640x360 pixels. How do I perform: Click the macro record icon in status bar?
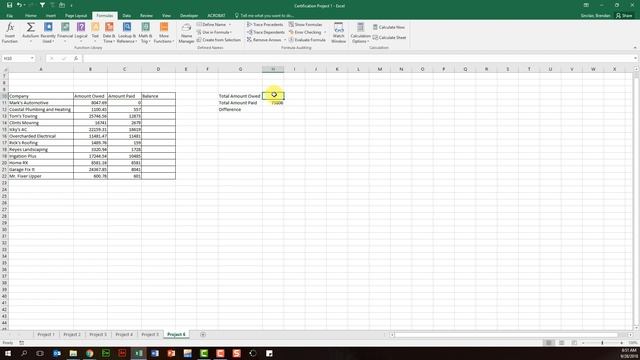click(21, 343)
